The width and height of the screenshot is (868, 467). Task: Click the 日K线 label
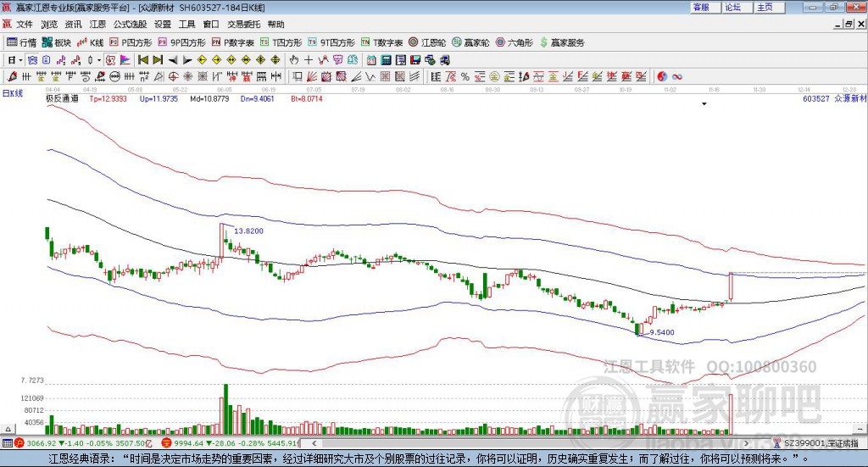pos(12,93)
